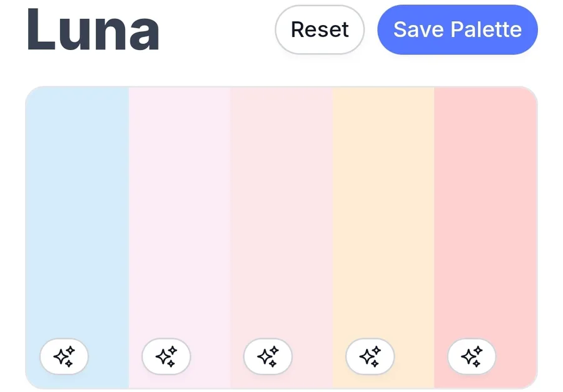Click the sparkle icon on the salmon pink column
The width and height of the screenshot is (563, 392).
(472, 356)
